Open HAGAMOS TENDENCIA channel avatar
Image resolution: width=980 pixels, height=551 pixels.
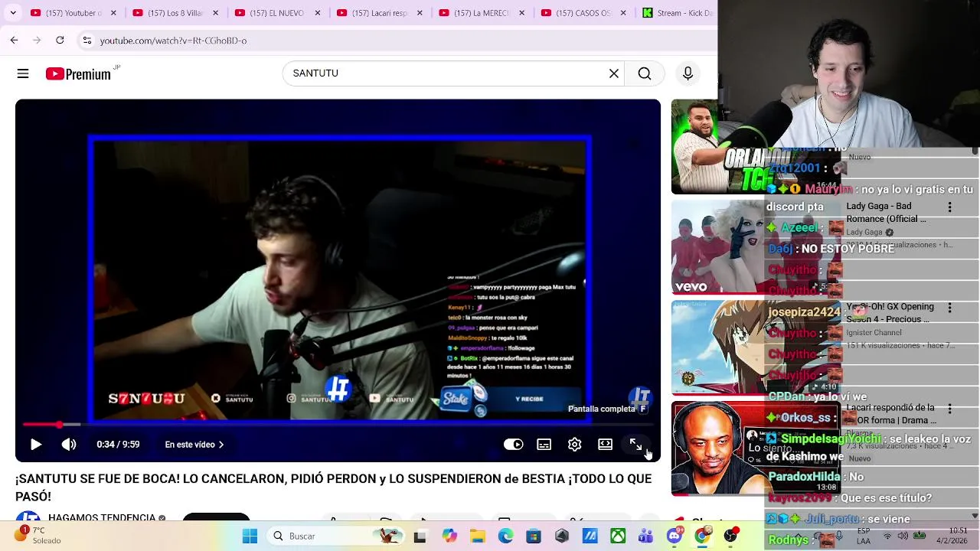(x=28, y=517)
